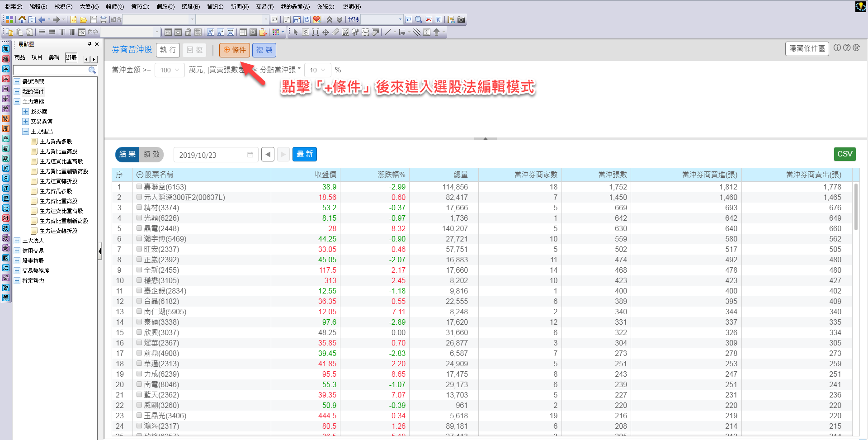Tick the checkbox for 元大滬深300正2(00637L)
Viewport: 868px width, 440px height.
pyautogui.click(x=139, y=197)
